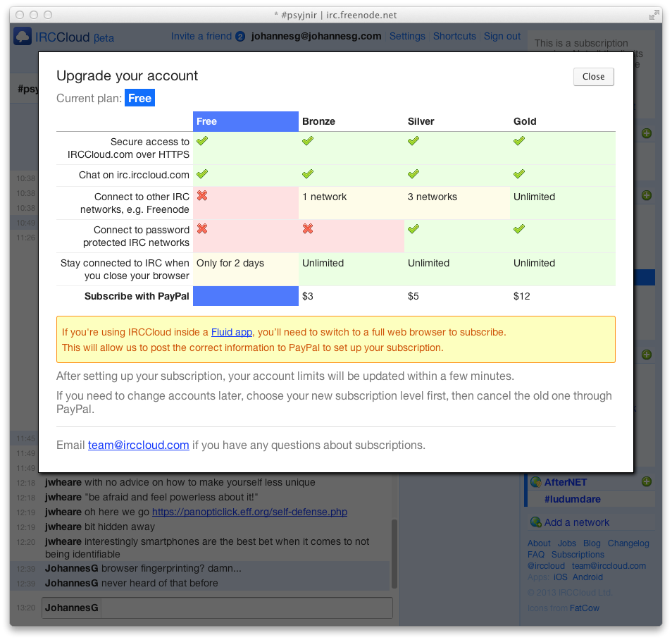
Task: Open the panopticlick.eff.org self-defense link
Action: pos(249,512)
